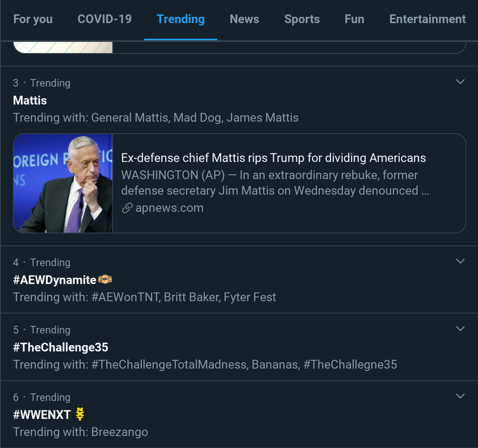Image resolution: width=478 pixels, height=448 pixels.
Task: Go to the News tab
Action: (x=244, y=19)
